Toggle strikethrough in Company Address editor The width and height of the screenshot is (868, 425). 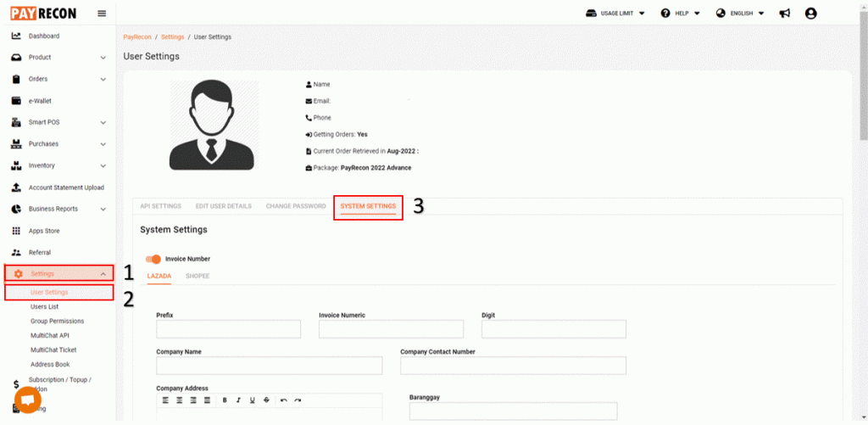pyautogui.click(x=266, y=400)
